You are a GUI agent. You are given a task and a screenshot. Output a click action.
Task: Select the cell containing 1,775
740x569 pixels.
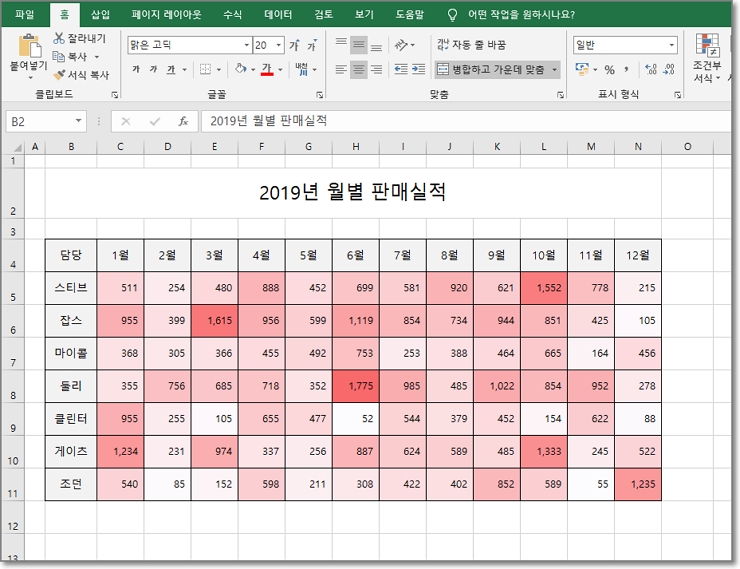click(356, 386)
